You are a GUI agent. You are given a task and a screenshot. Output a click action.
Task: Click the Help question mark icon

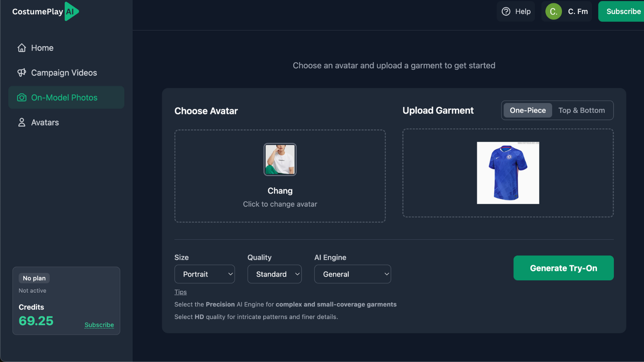point(506,12)
